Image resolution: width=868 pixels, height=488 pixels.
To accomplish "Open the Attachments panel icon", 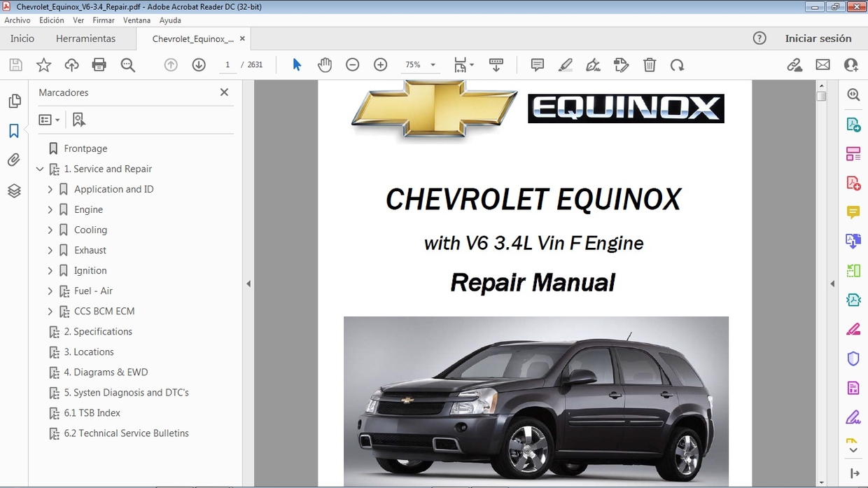I will coord(14,160).
